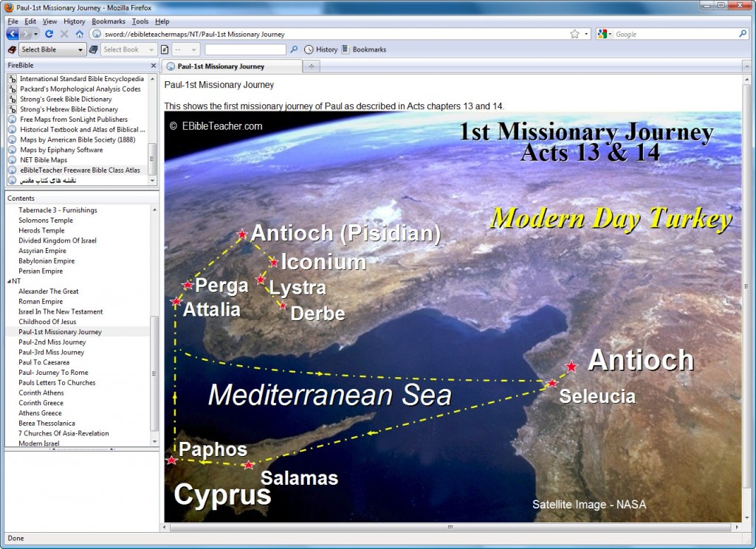Open Paul-2nd Miss Journey map
Screen dimensions: 756x549
(x=52, y=342)
